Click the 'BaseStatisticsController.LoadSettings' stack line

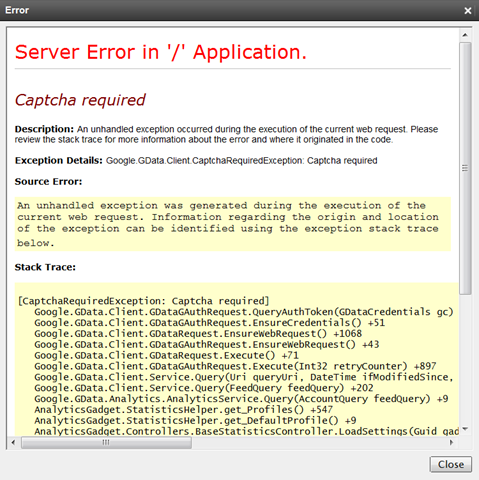pyautogui.click(x=247, y=431)
